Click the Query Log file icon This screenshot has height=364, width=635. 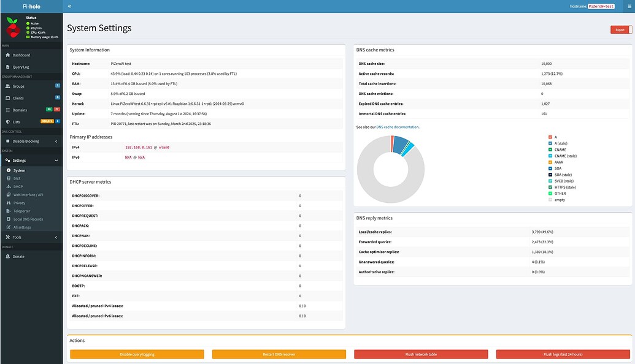[7, 67]
